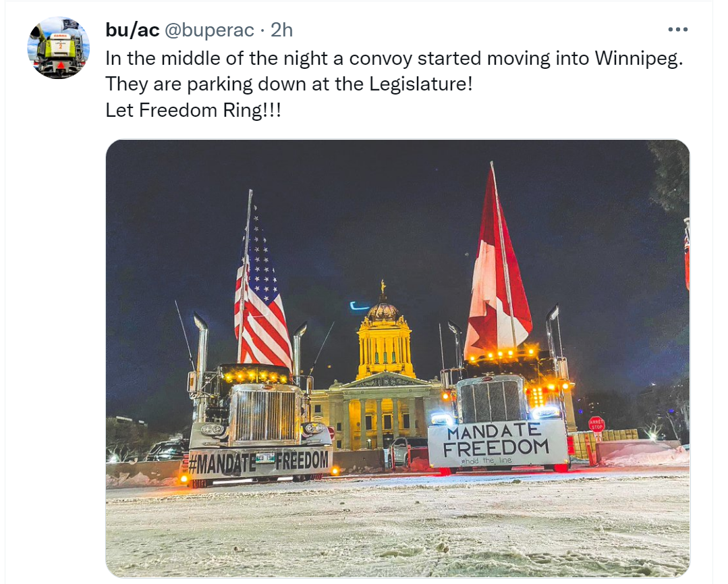
Task: Open the bu/ac display name profile link
Action: point(132,30)
